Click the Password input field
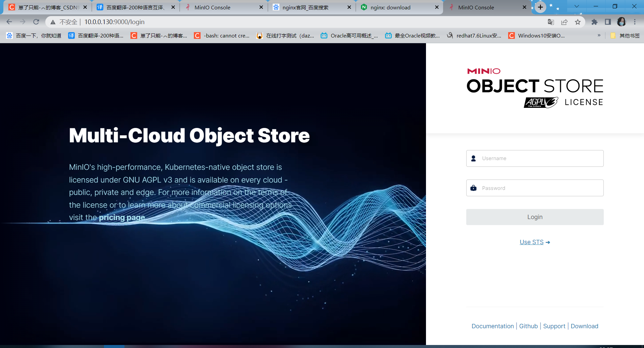644x348 pixels. [x=535, y=188]
